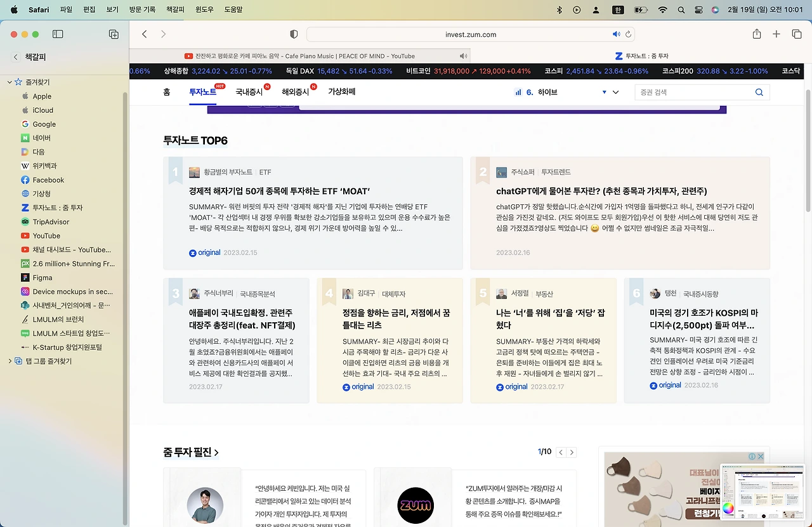Open the K-Startup 창업지원포털 bookmark
812x527 pixels.
coord(67,348)
